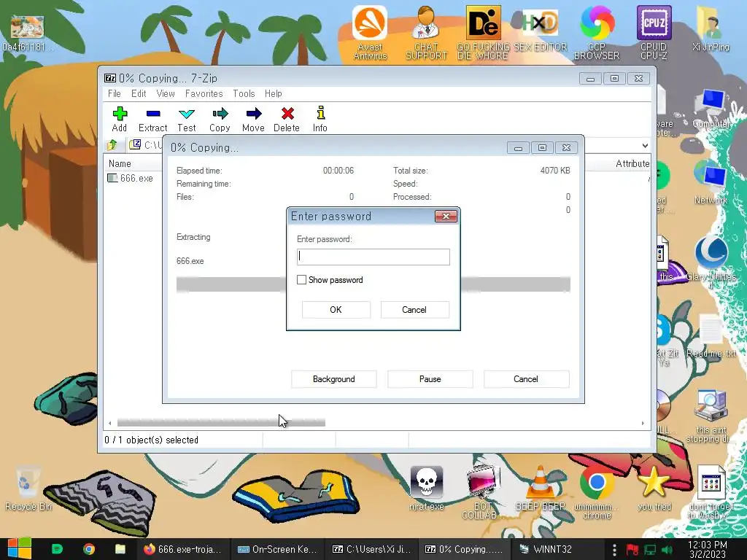Select the 0a4f61181 image file icon
This screenshot has width=747, height=560.
pos(27,33)
